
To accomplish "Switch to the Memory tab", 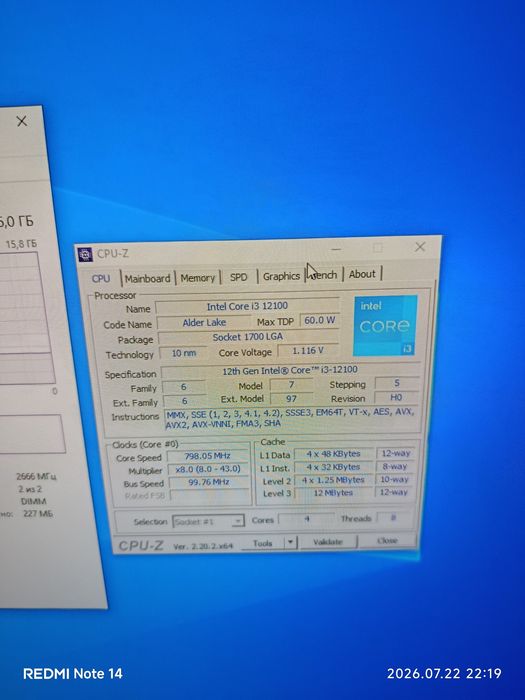I will pyautogui.click(x=197, y=278).
